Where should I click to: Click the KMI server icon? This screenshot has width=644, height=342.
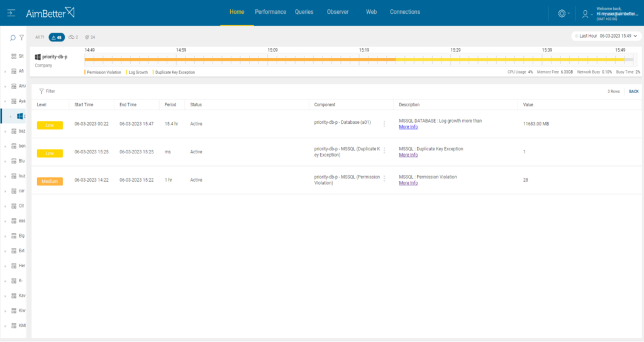14,326
